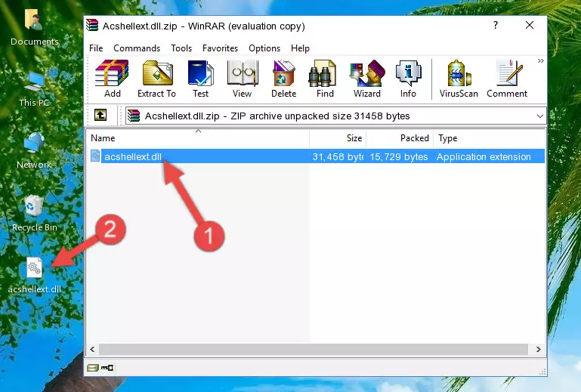Show archive Info

[x=408, y=79]
